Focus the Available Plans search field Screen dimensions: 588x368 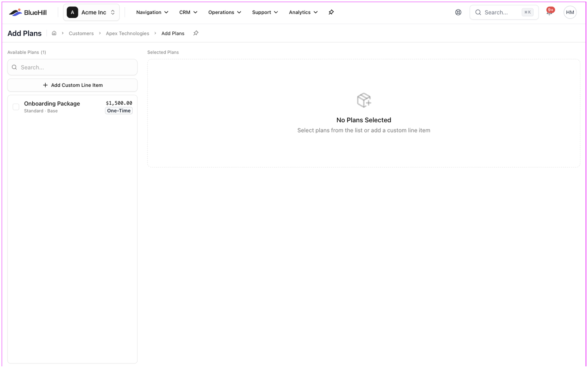[x=72, y=67]
